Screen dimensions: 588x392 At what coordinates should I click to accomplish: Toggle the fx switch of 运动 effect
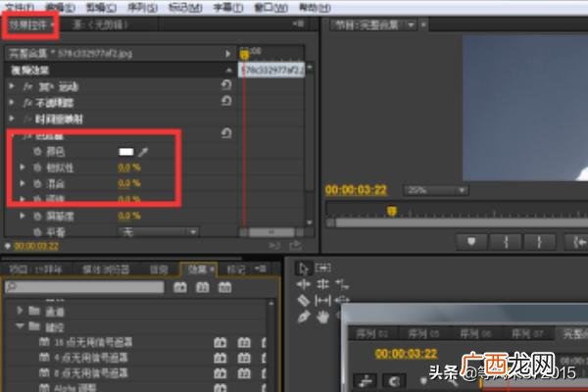[x=27, y=87]
